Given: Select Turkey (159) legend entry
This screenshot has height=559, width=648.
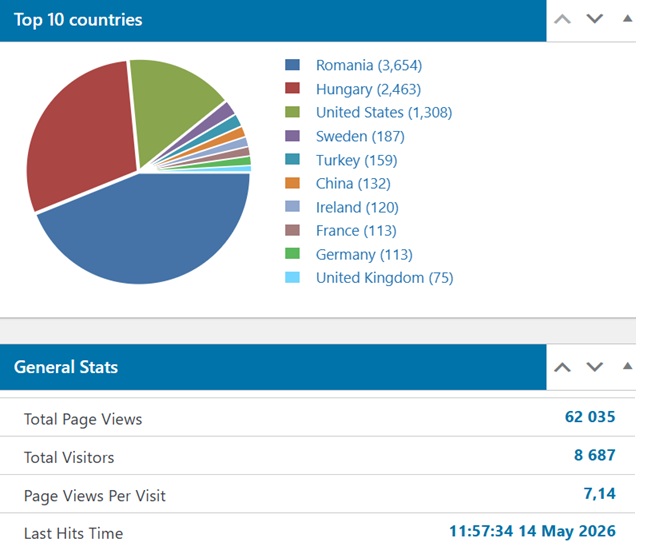Looking at the screenshot, I should (357, 160).
